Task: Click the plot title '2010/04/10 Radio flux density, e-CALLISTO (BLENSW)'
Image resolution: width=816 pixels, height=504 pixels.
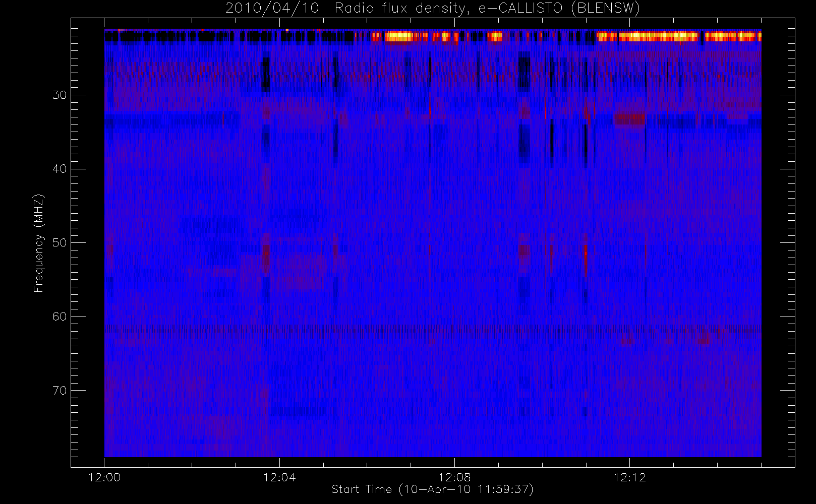Action: tap(433, 9)
